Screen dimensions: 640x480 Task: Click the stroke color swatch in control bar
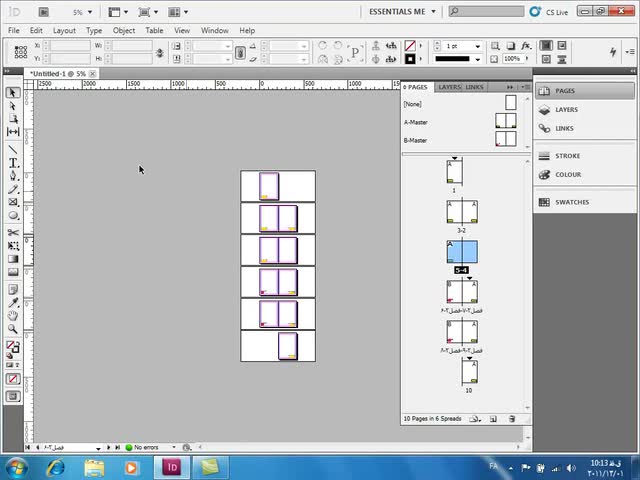pyautogui.click(x=410, y=59)
